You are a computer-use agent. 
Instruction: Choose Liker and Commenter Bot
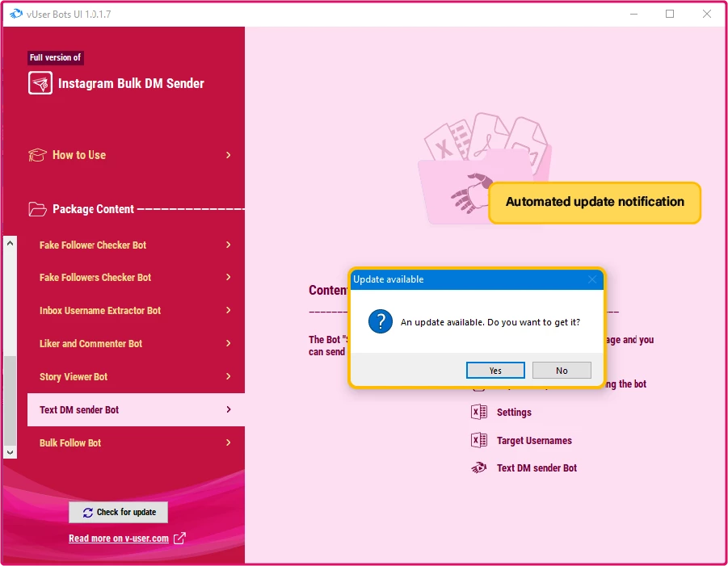136,344
